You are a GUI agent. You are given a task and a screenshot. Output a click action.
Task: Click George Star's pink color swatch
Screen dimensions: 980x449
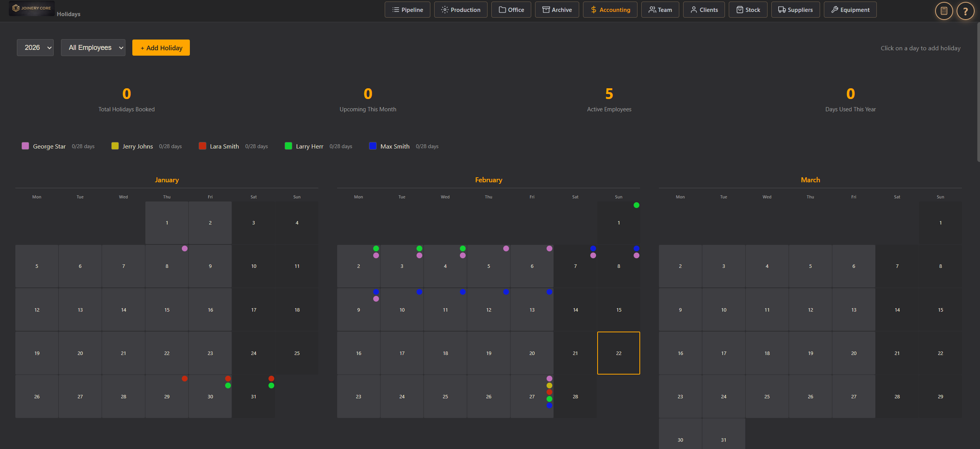[25, 146]
